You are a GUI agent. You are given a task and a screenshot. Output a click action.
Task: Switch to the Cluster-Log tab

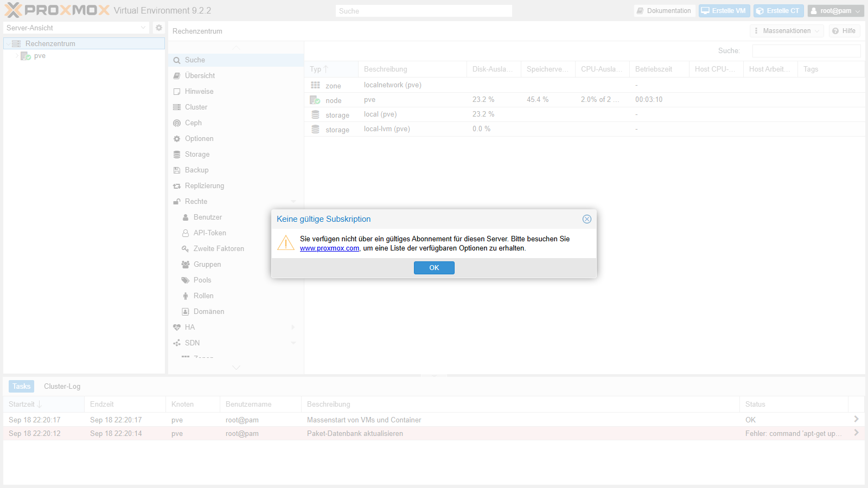[x=62, y=387]
